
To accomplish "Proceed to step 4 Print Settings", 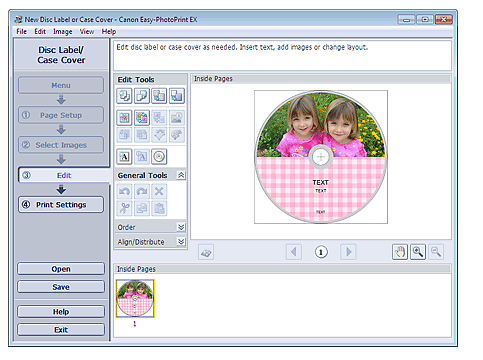I will click(61, 204).
